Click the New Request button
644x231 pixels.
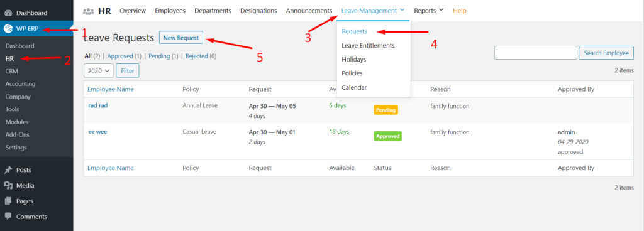[x=181, y=38]
